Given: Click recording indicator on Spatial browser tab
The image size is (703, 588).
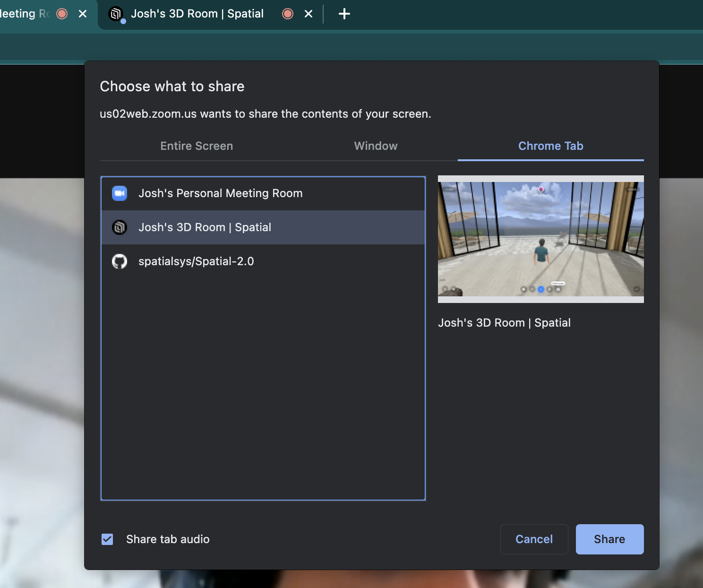Looking at the screenshot, I should click(x=288, y=14).
